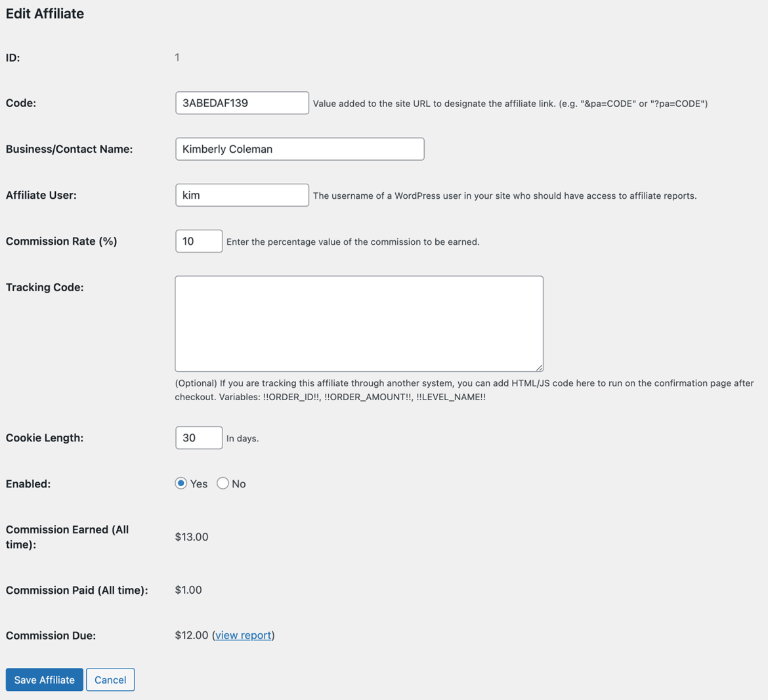Select the Yes option for Enabled
Image resolution: width=768 pixels, height=700 pixels.
pos(181,484)
